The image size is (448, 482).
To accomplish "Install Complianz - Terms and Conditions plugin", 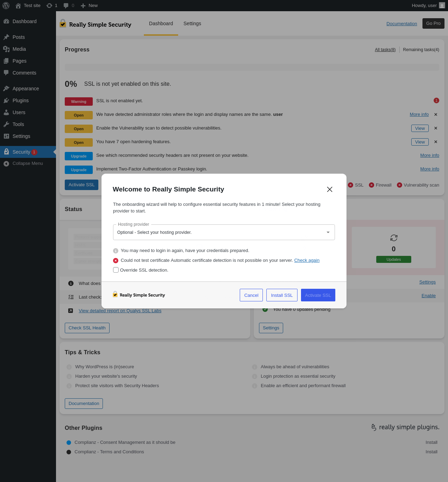I will [432, 452].
